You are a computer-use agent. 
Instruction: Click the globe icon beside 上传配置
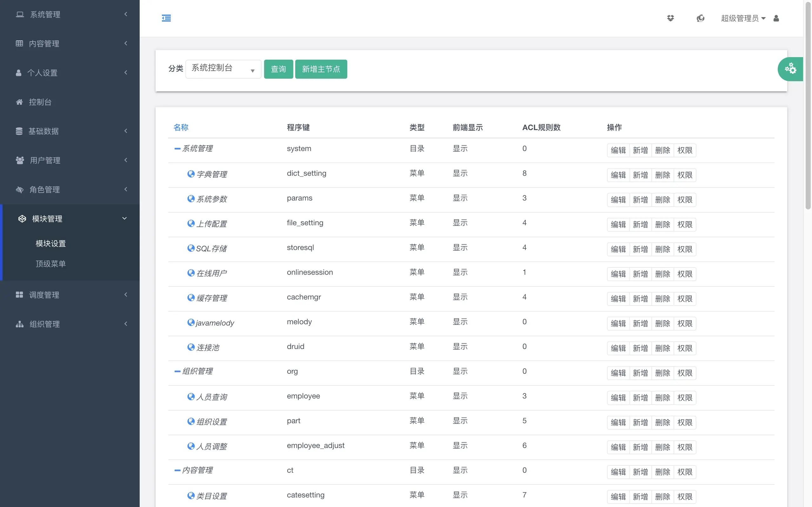coord(191,223)
